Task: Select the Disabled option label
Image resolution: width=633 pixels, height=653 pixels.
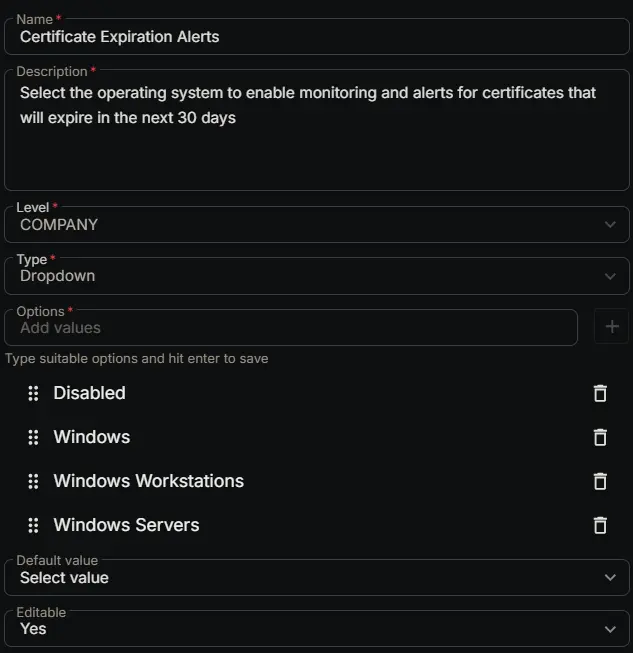Action: [89, 393]
